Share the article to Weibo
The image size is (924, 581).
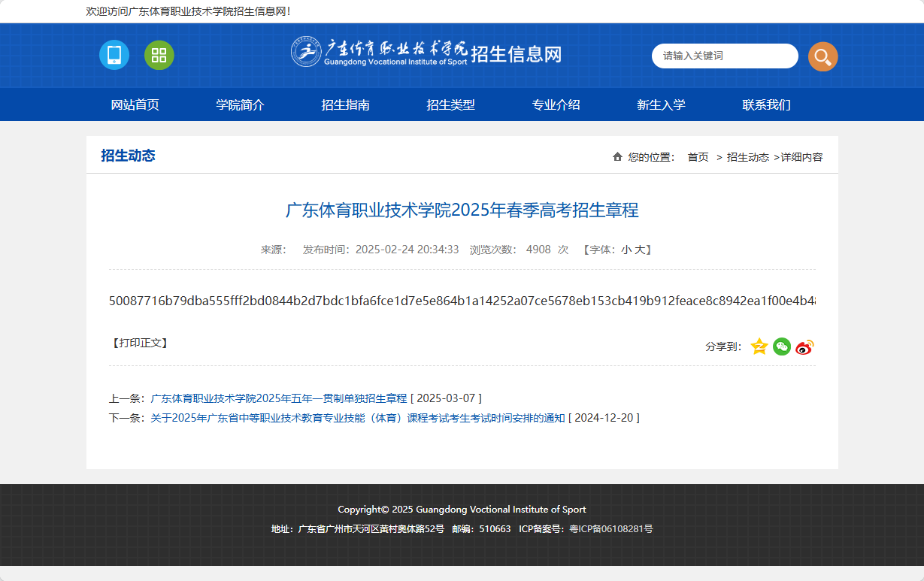coord(804,346)
